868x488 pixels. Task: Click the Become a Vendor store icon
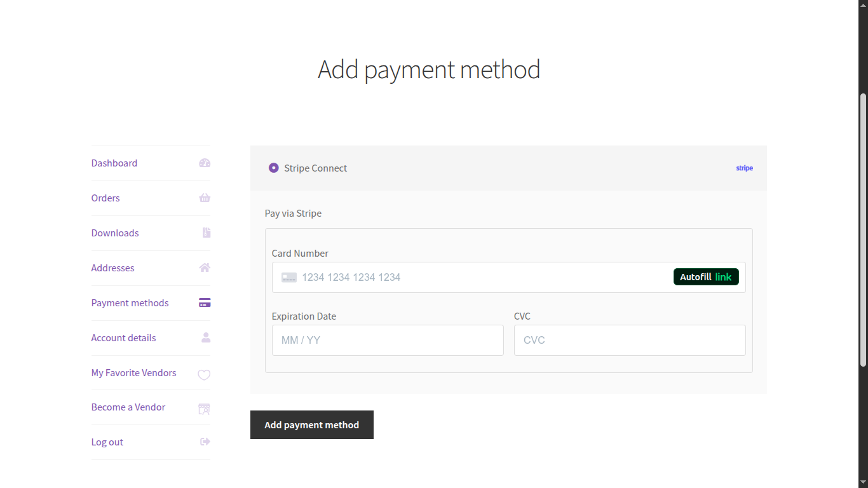204,409
